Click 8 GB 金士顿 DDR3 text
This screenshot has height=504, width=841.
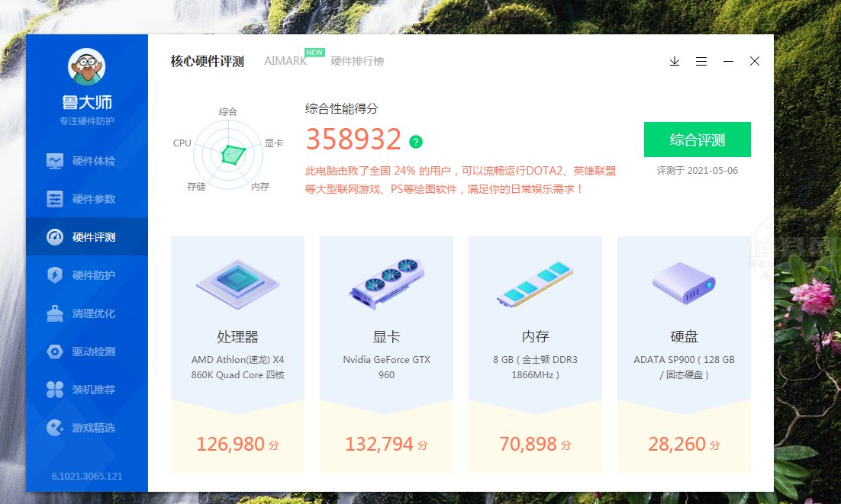tap(535, 368)
